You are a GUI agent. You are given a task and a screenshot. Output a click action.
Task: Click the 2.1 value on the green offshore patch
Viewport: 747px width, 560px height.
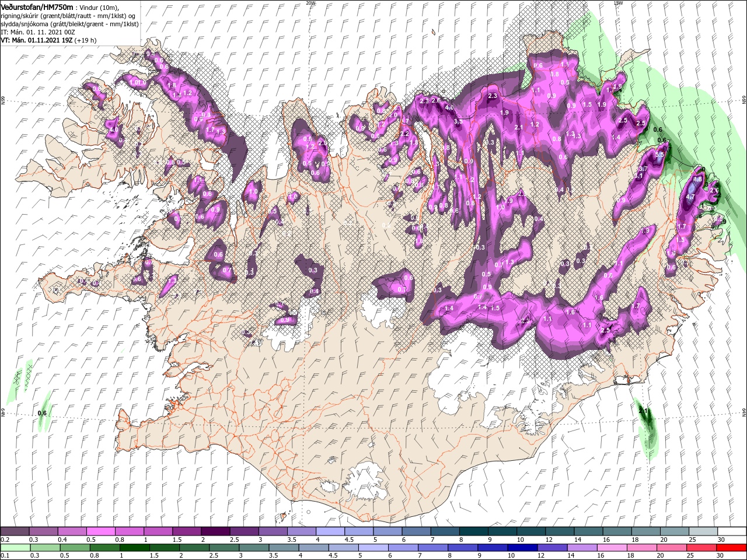tap(644, 411)
